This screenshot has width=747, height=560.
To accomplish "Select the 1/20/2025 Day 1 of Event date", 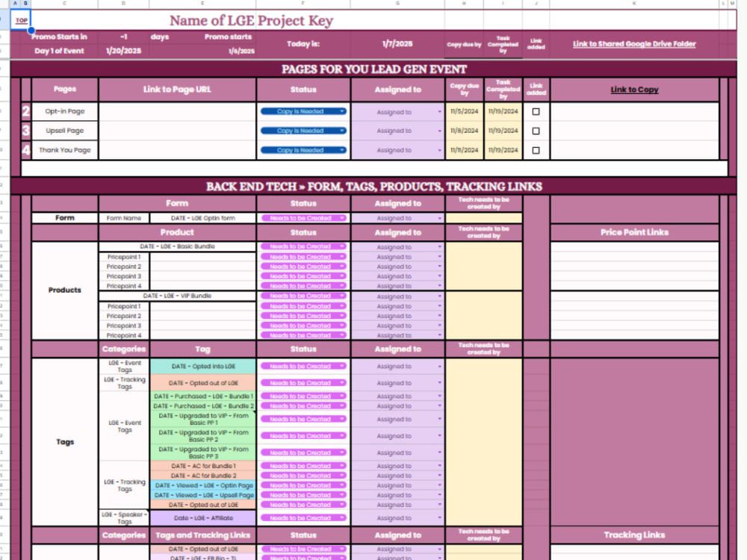I will click(x=123, y=51).
